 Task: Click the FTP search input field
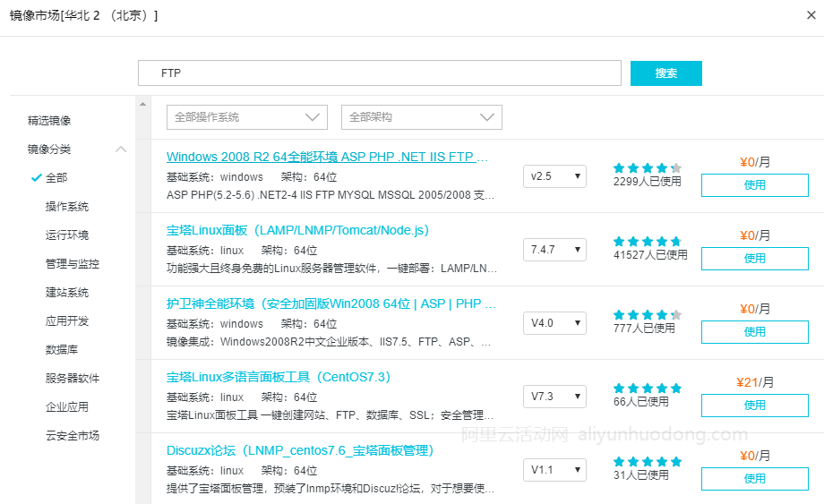pos(380,73)
